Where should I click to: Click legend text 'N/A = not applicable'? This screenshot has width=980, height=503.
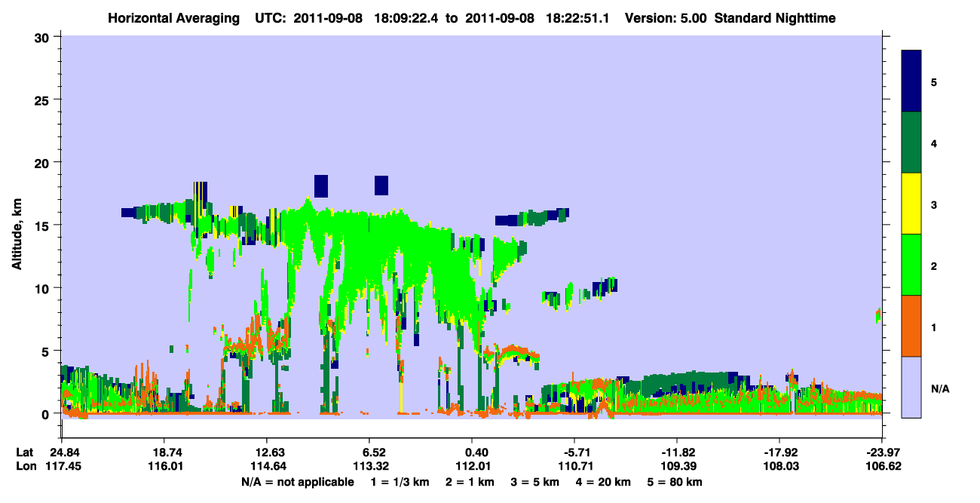[297, 482]
